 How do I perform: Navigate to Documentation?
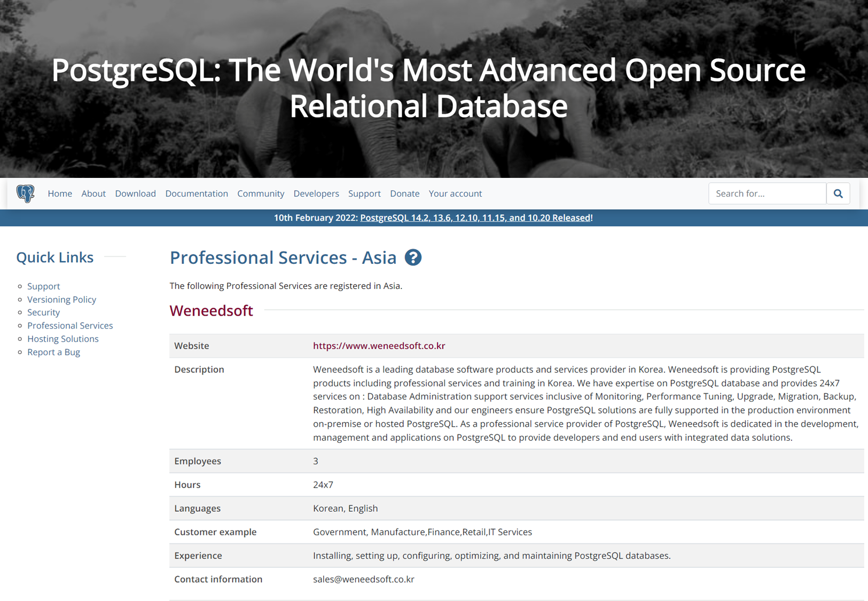(197, 193)
